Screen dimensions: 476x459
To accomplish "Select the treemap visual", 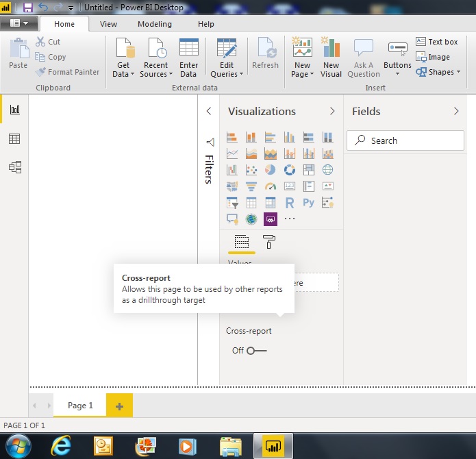I will point(308,170).
